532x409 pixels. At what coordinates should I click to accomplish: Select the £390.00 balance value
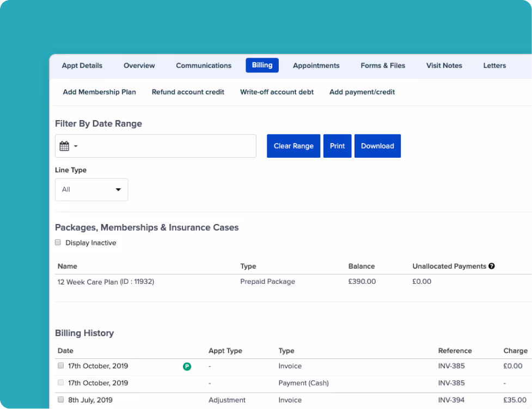click(362, 282)
